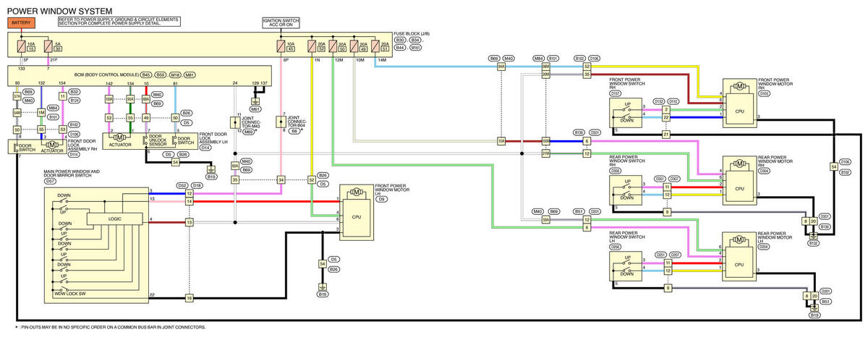Click the FUSE BLOCK (J/B) label
The width and height of the screenshot is (868, 340).
[412, 33]
